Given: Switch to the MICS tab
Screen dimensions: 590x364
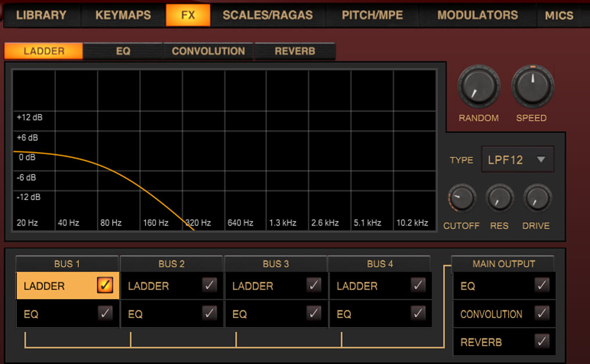Looking at the screenshot, I should 559,15.
